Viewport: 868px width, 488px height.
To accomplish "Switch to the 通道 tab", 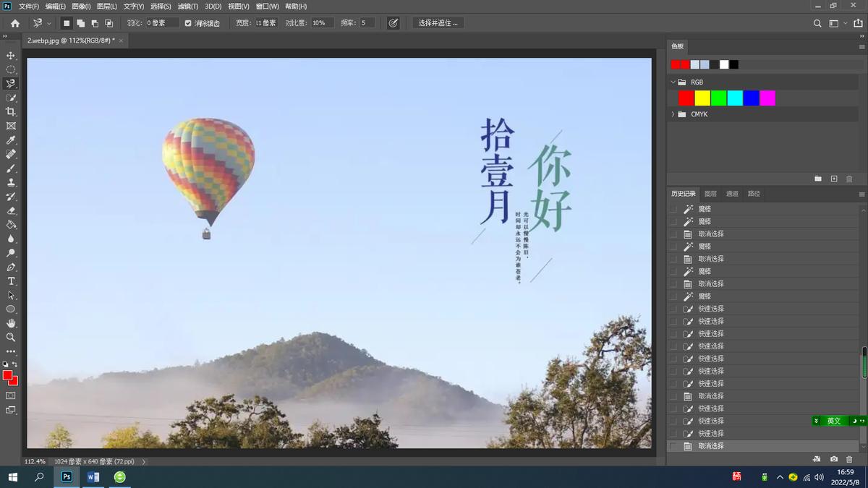I will coord(732,194).
